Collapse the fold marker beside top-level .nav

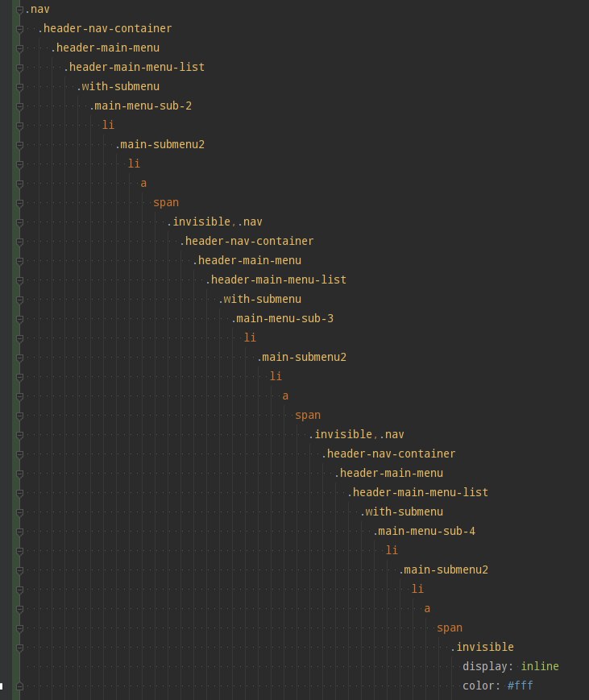[19, 10]
